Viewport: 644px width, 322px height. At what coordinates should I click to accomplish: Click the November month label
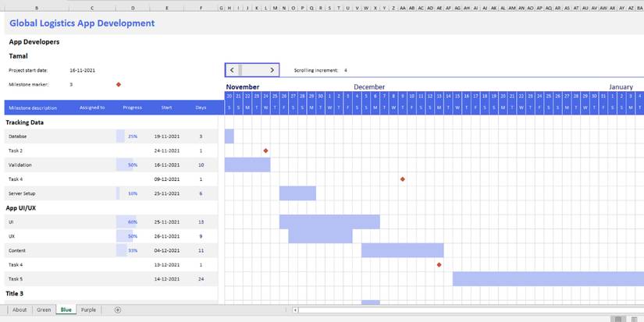point(242,87)
